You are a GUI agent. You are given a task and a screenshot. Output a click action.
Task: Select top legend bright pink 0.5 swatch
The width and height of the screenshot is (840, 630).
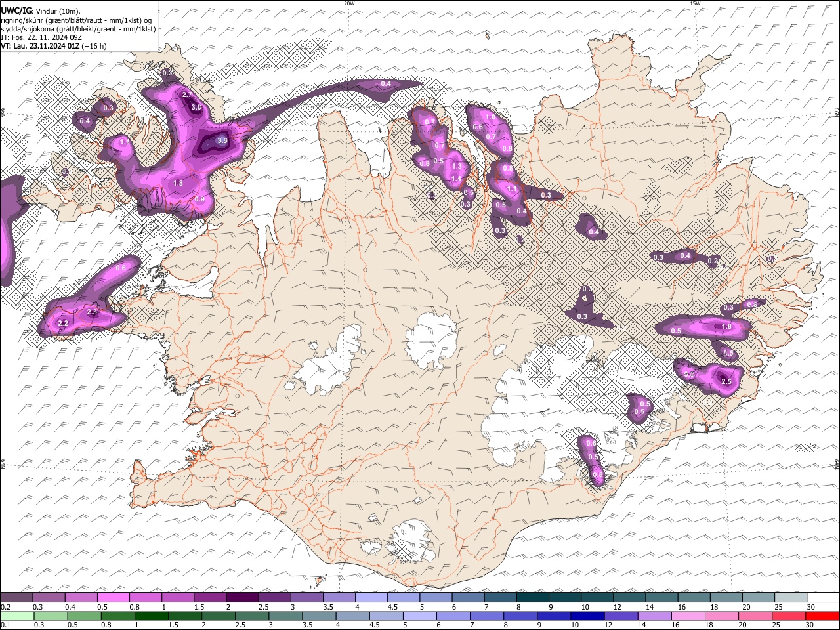pos(113,598)
